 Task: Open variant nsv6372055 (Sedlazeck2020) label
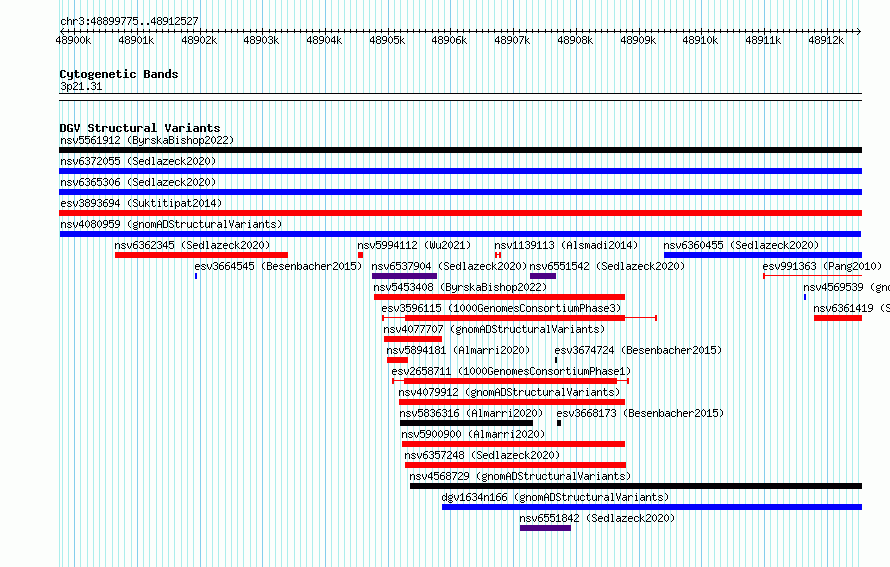[138, 161]
